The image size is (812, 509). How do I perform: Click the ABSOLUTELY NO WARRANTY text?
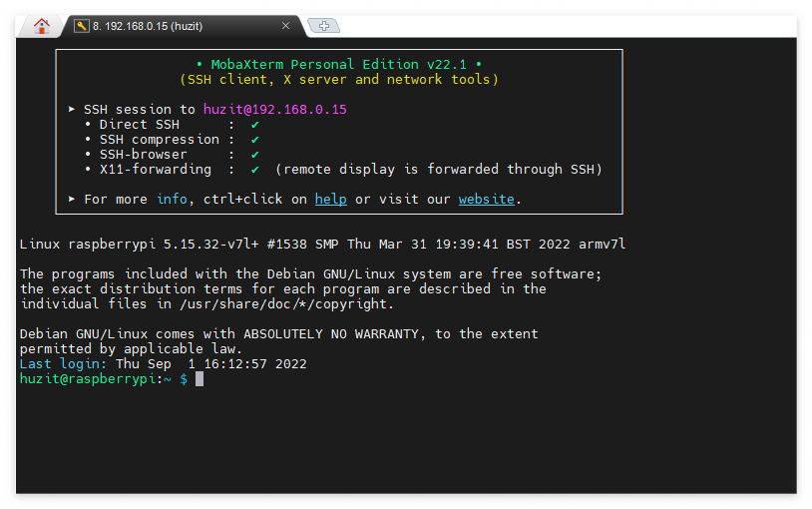[331, 333]
